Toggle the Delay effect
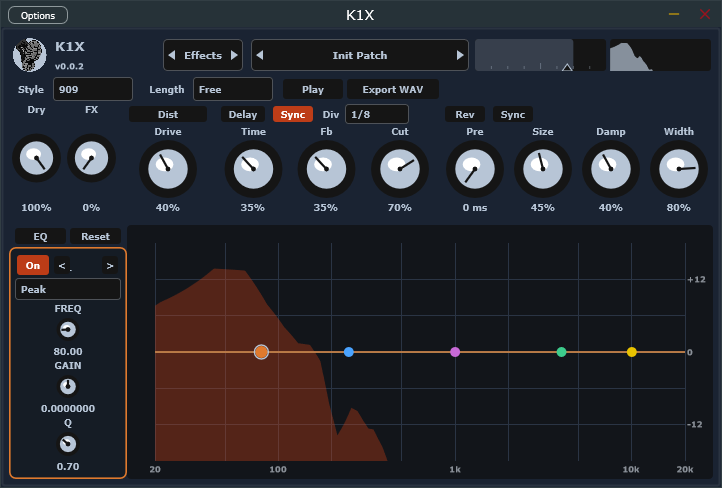 [243, 114]
